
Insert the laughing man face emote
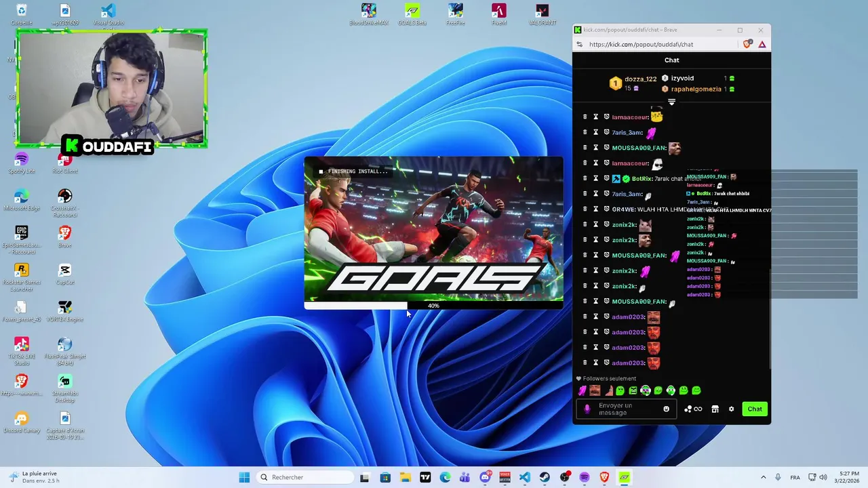pyautogui.click(x=595, y=390)
